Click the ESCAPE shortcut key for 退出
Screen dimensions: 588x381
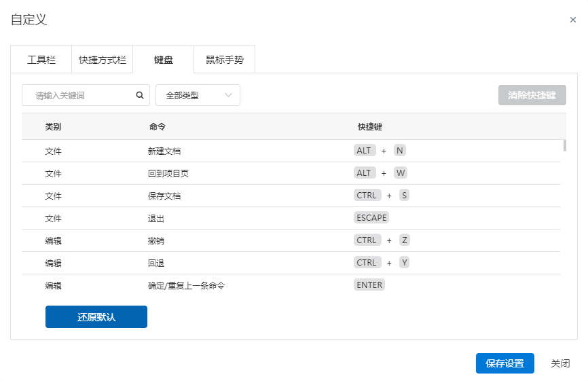[x=371, y=218]
